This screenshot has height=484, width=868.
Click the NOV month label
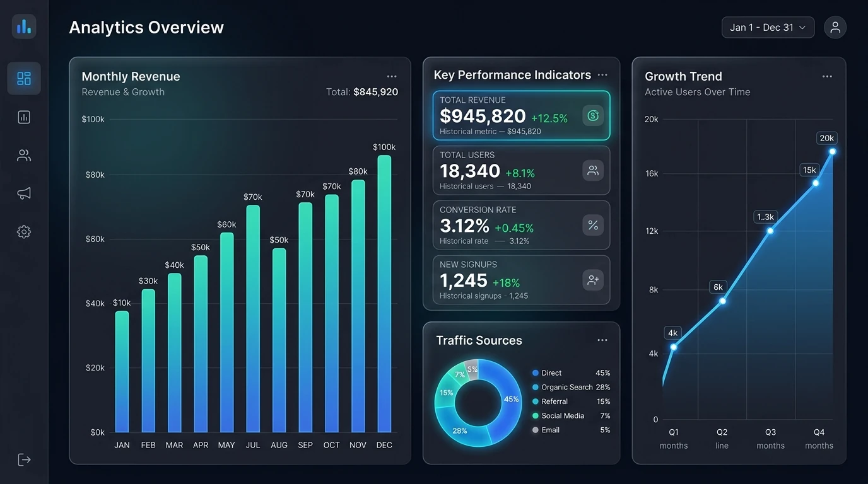click(x=358, y=445)
